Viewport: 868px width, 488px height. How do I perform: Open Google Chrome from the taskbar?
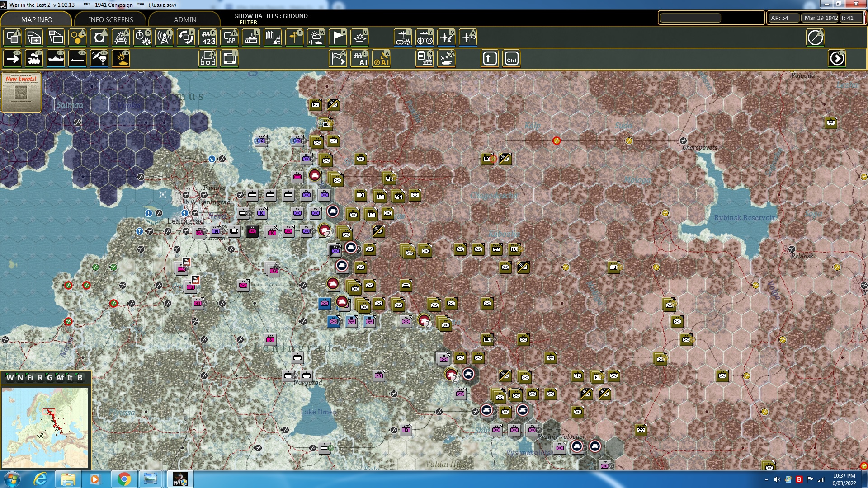point(124,479)
